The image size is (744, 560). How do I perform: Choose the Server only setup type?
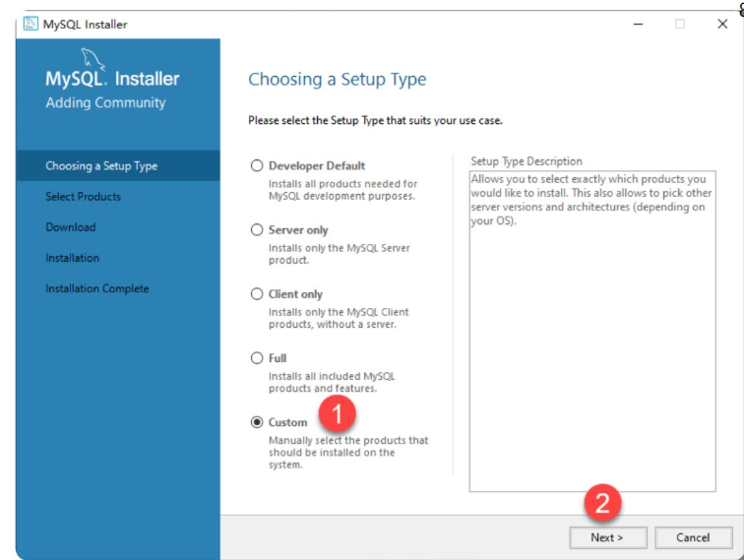pyautogui.click(x=257, y=229)
